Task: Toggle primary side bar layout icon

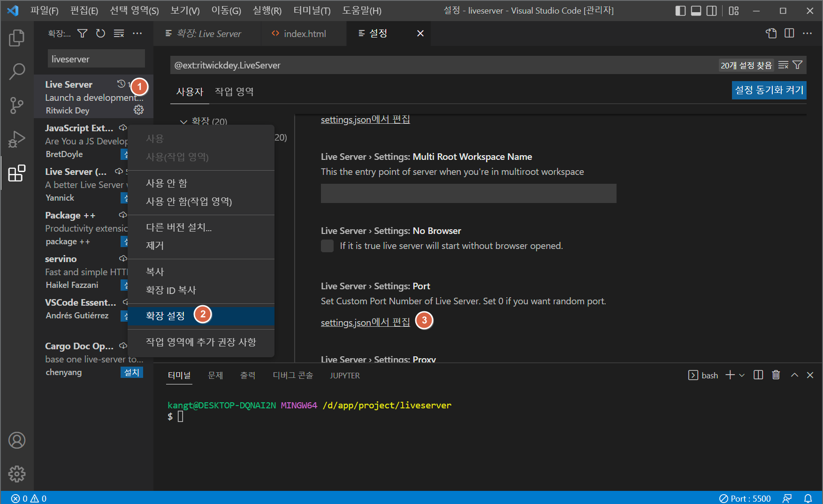Action: 680,10
